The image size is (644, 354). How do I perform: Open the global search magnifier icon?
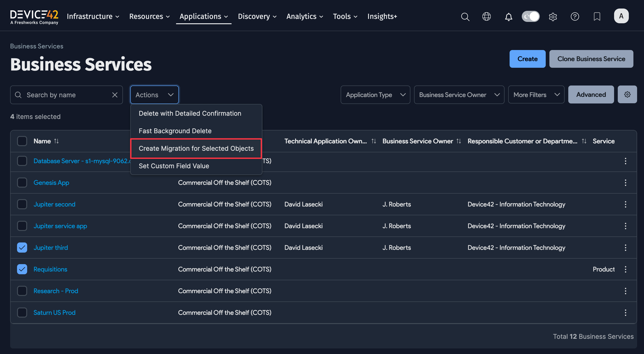(465, 17)
